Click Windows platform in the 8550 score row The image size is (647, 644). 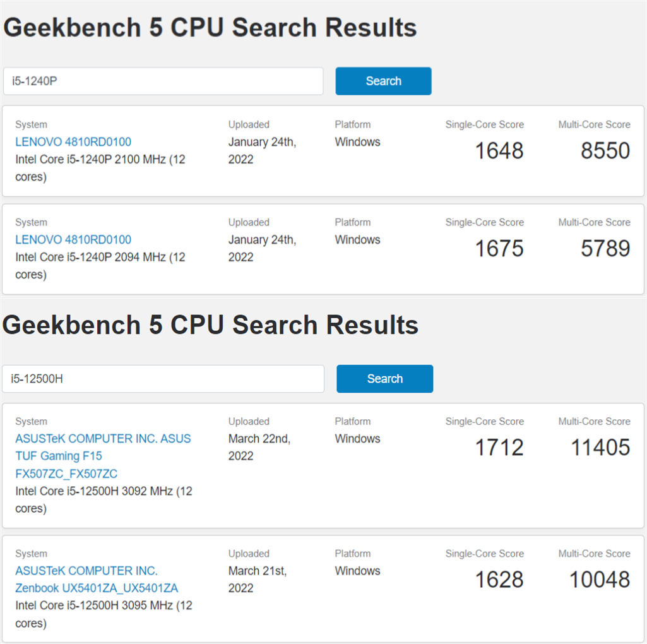357,142
